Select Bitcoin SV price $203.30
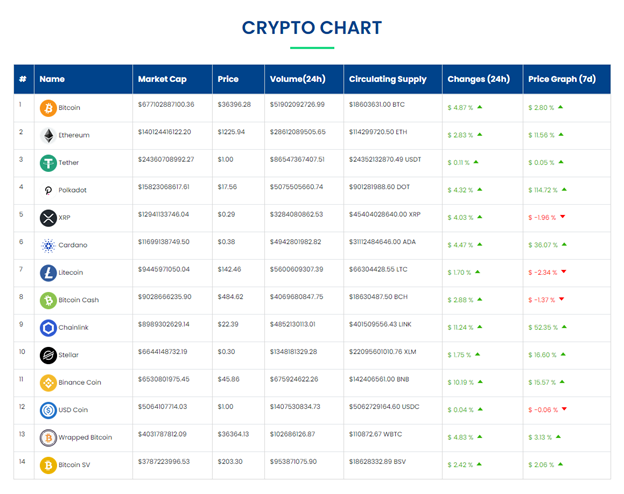Viewport: 624px width, 494px height. [x=230, y=462]
